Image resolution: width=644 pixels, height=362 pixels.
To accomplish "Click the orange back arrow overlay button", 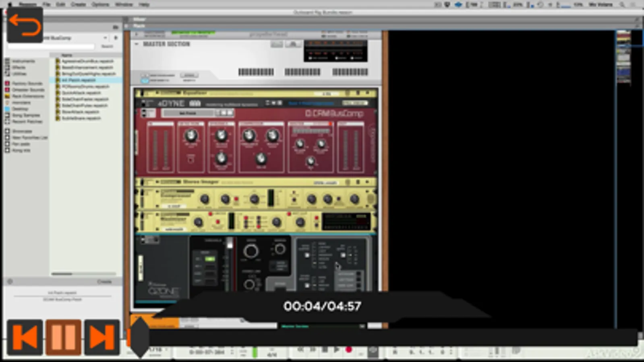I will pos(25,25).
